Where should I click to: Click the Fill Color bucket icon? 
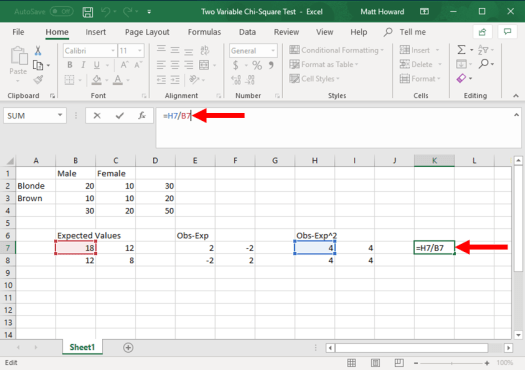pos(97,80)
